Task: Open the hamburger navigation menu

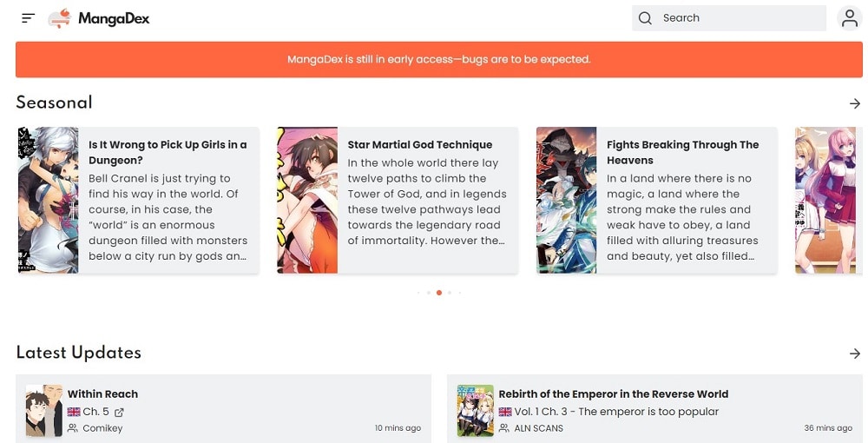Action: pyautogui.click(x=29, y=18)
